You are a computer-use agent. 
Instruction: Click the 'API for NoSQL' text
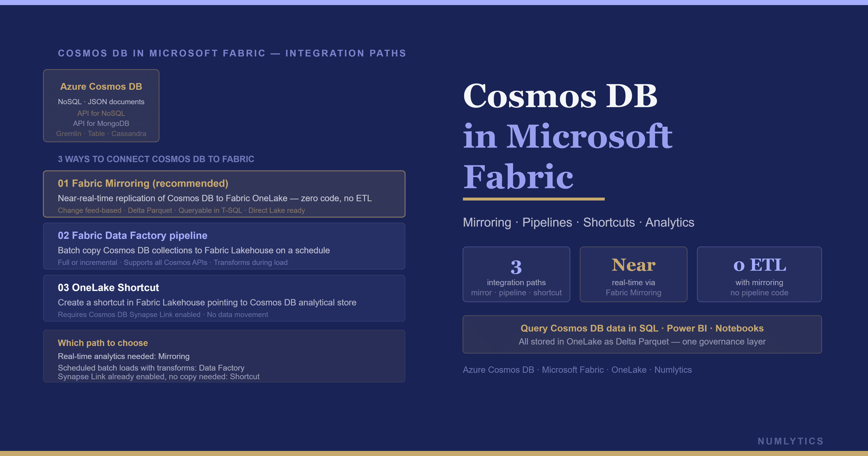coord(101,113)
